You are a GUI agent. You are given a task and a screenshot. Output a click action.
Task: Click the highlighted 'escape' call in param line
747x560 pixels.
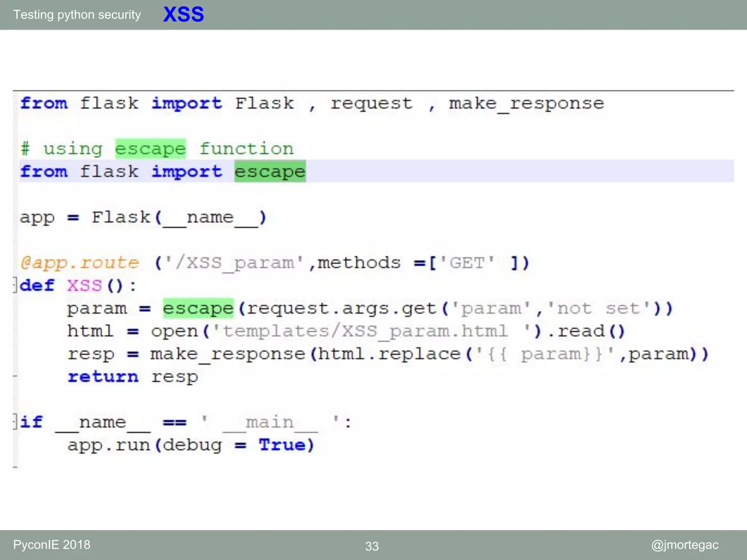(198, 308)
